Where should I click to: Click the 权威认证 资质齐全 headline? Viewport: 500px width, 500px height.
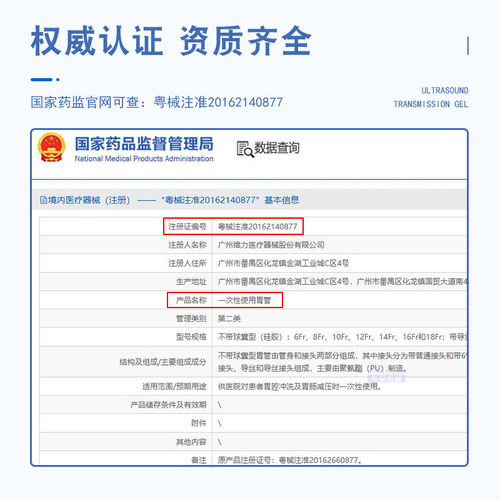[x=171, y=41]
